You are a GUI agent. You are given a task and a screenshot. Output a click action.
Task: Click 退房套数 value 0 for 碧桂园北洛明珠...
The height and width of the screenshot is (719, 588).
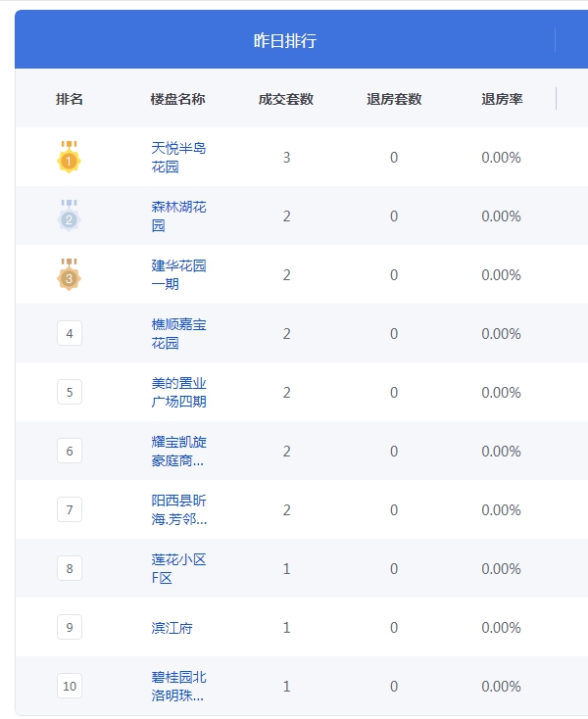point(394,686)
